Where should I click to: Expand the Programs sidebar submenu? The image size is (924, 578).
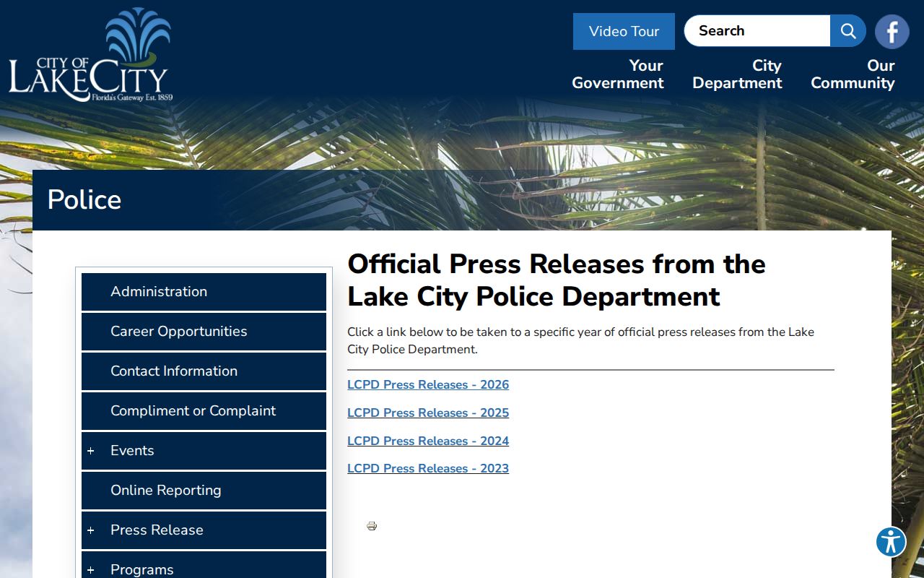point(91,570)
